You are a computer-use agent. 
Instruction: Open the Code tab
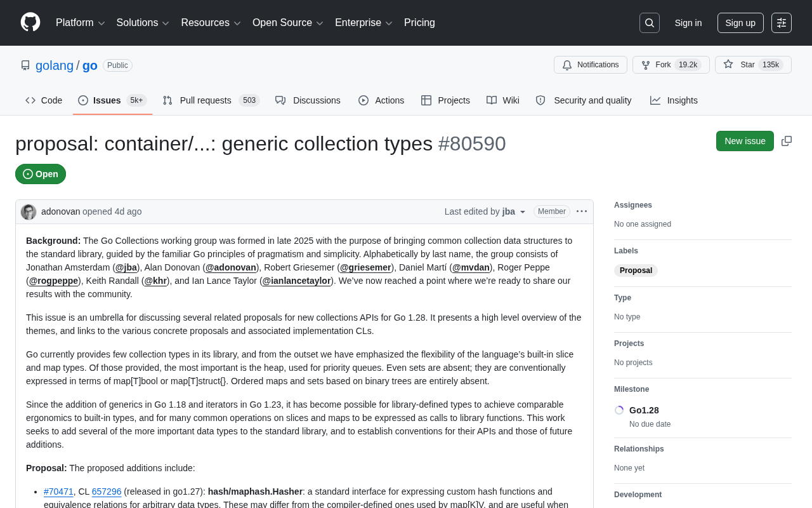[x=44, y=100]
